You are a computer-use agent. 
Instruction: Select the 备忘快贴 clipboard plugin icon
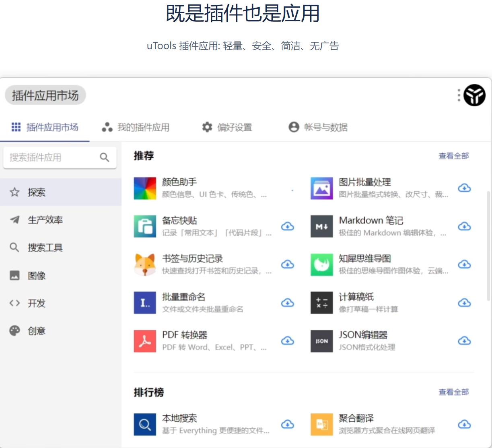click(144, 226)
